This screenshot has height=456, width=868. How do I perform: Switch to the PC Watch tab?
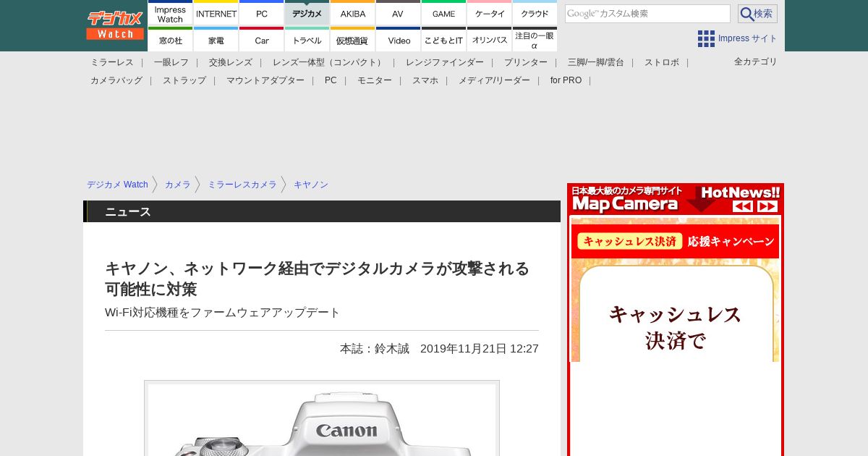click(262, 13)
